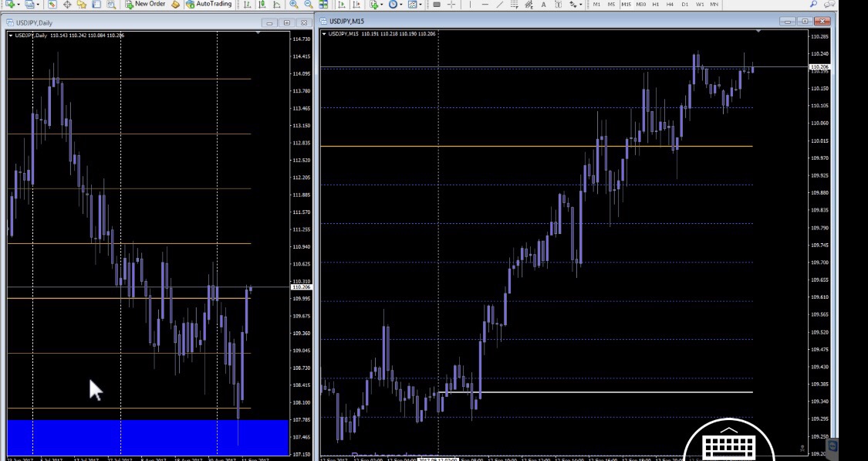The height and width of the screenshot is (461, 868).
Task: Close the USDJPY,M15 chart window
Action: click(x=822, y=21)
